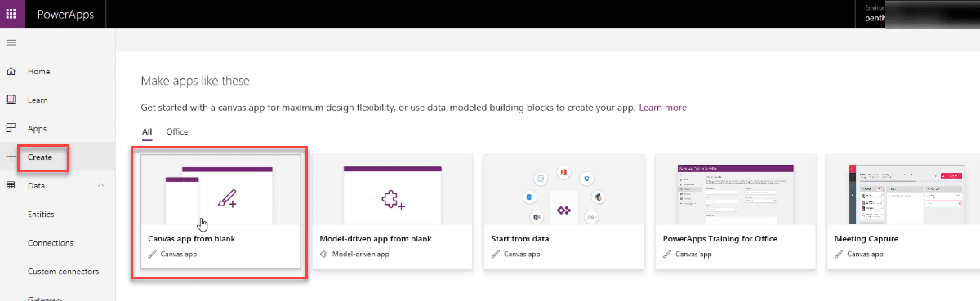This screenshot has width=980, height=301.
Task: Switch to the All tab
Action: (x=147, y=131)
